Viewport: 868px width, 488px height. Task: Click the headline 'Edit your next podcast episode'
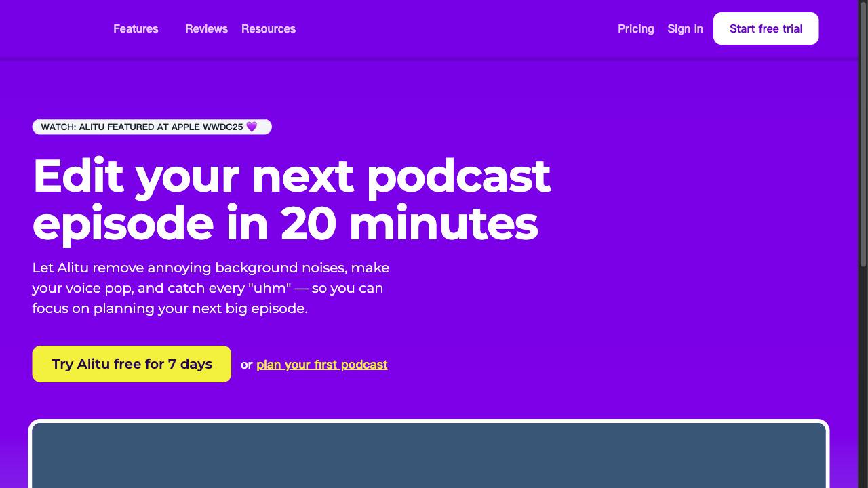coord(291,199)
